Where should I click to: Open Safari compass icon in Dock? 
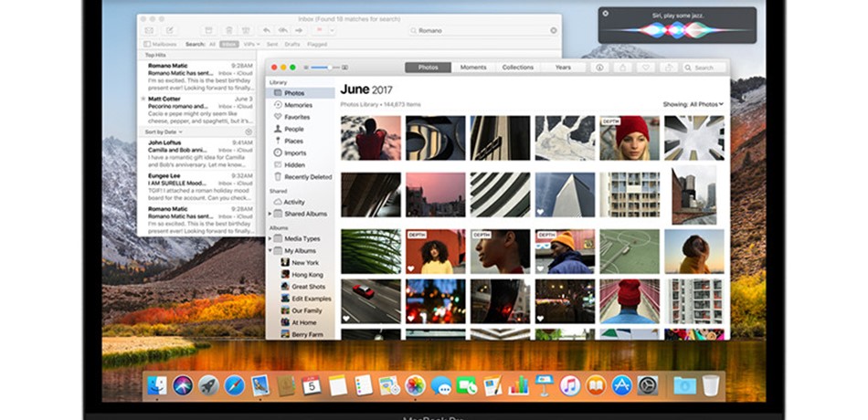(234, 385)
